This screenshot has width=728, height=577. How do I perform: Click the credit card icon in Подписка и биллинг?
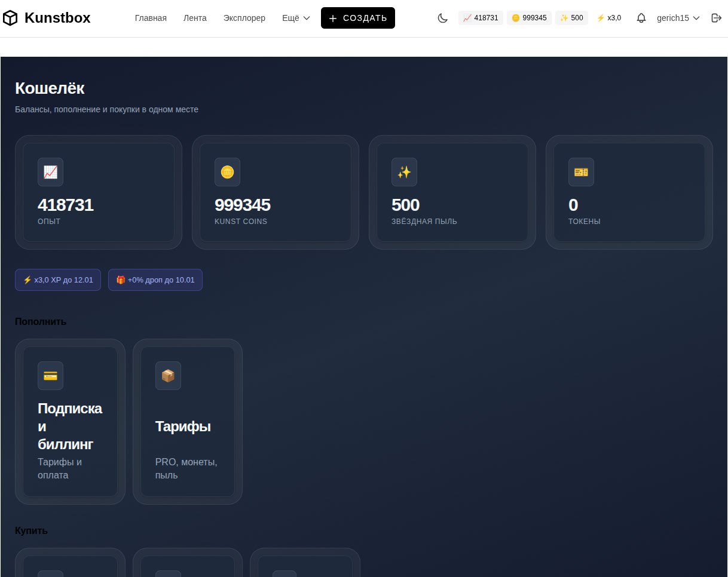pyautogui.click(x=50, y=376)
